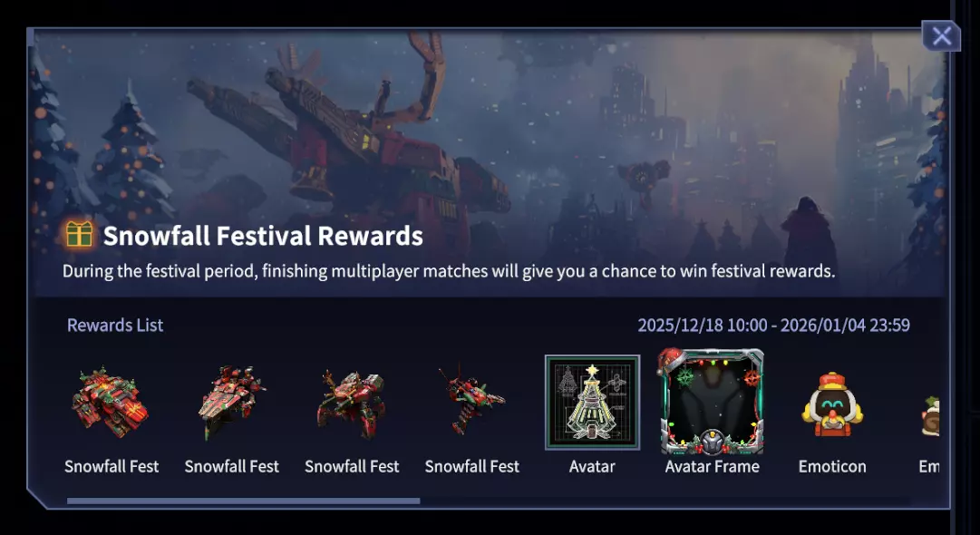Select the warship Snowfall Fest reward icon

coord(231,401)
